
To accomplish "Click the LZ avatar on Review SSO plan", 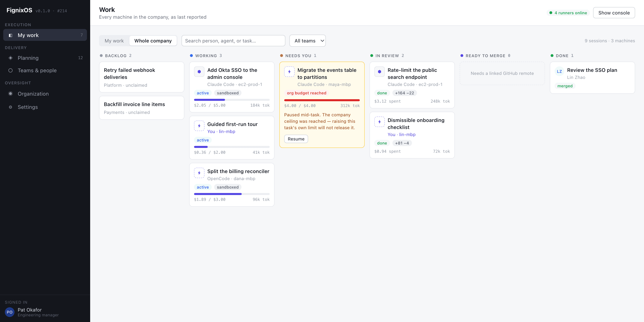I will tap(559, 71).
